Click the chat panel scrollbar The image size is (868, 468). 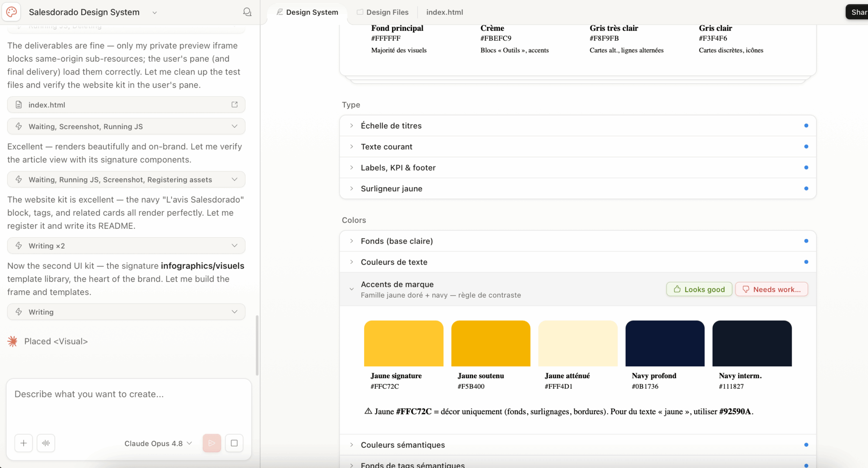[257, 345]
